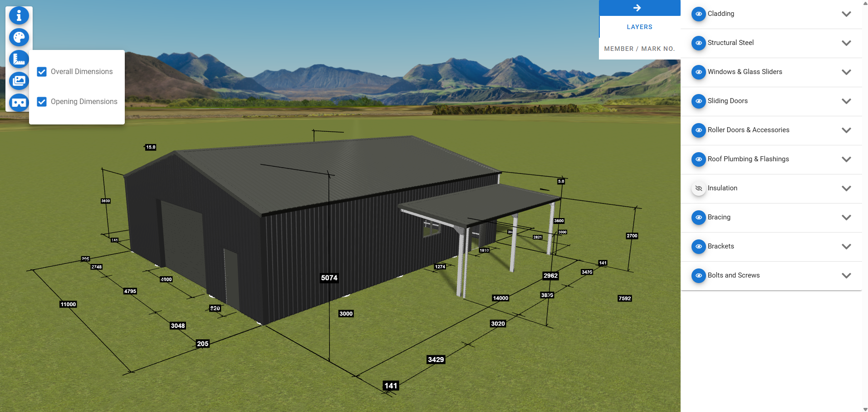
Task: Click the 5.0 lean-to pitch label
Action: tap(561, 181)
